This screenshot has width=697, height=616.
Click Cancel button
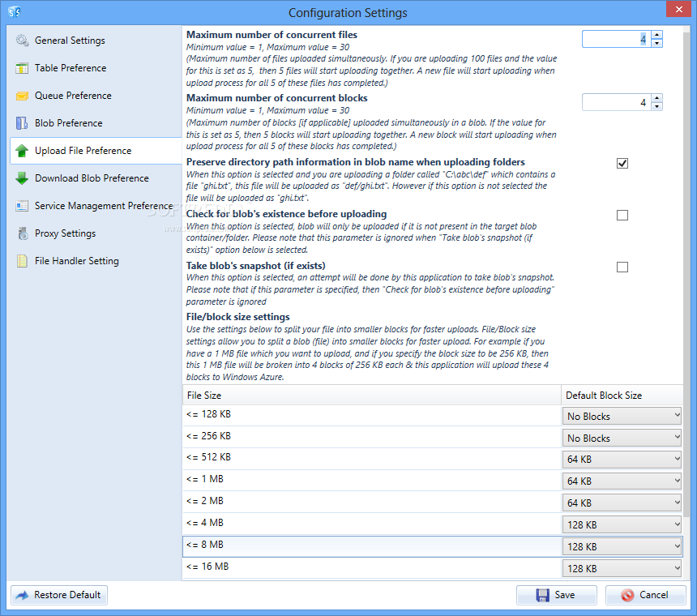pyautogui.click(x=645, y=595)
